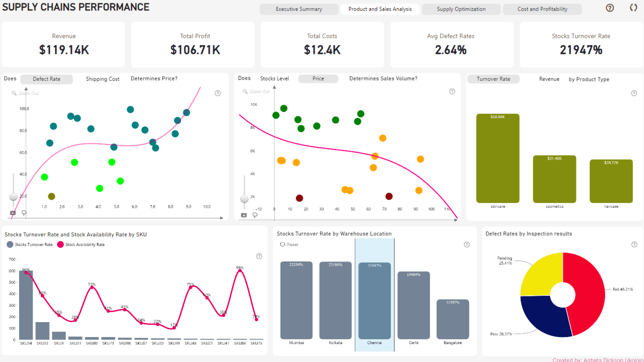Open help icon in Determines Price chart
This screenshot has width=644, height=362.
point(218,93)
